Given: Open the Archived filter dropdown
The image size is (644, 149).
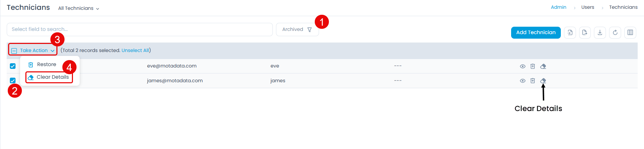Looking at the screenshot, I should [297, 30].
